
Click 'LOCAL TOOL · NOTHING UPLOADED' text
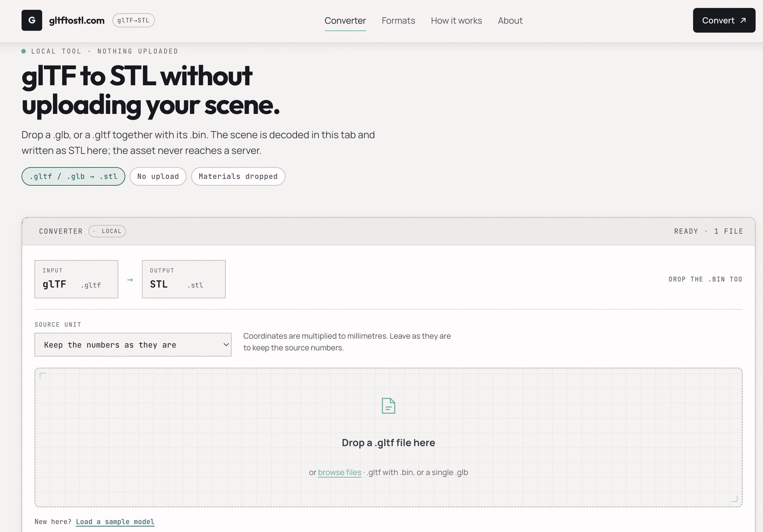(105, 51)
